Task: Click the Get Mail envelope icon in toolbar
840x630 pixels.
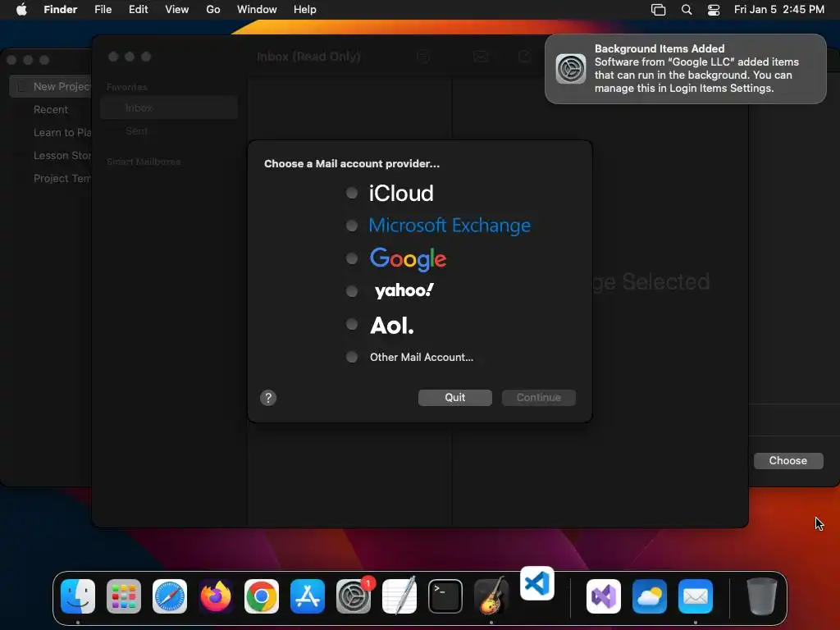Action: point(481,57)
